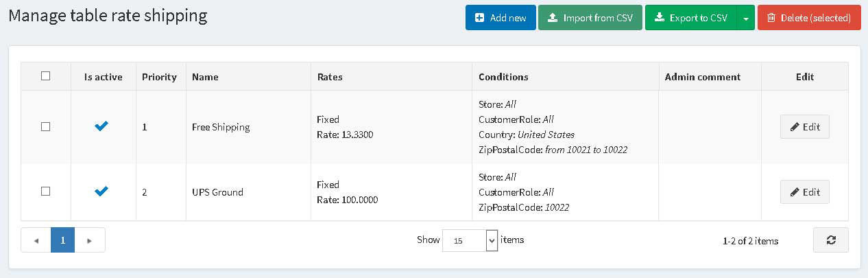The image size is (868, 278).
Task: Click active checkmark for UPS Ground
Action: click(x=101, y=192)
